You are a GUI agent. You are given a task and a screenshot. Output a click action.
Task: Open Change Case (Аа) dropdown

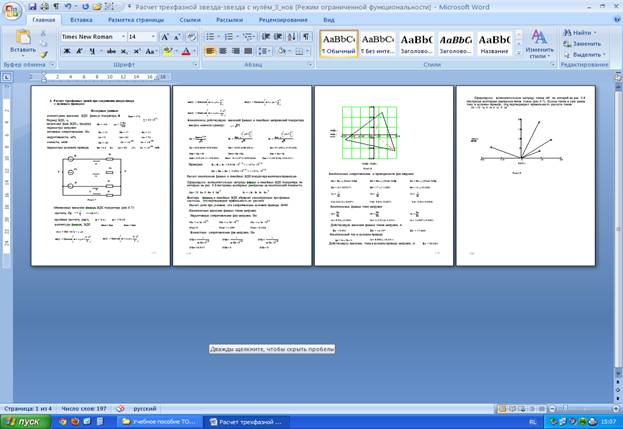(x=151, y=51)
